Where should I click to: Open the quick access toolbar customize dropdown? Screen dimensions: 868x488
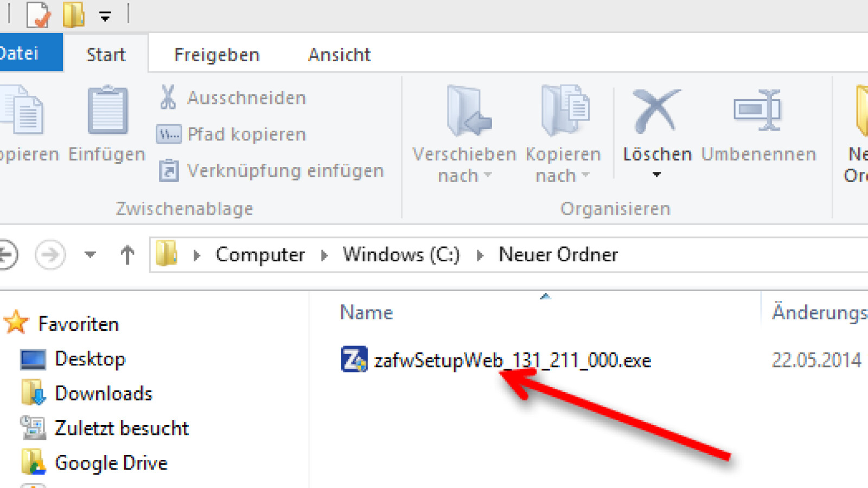105,16
